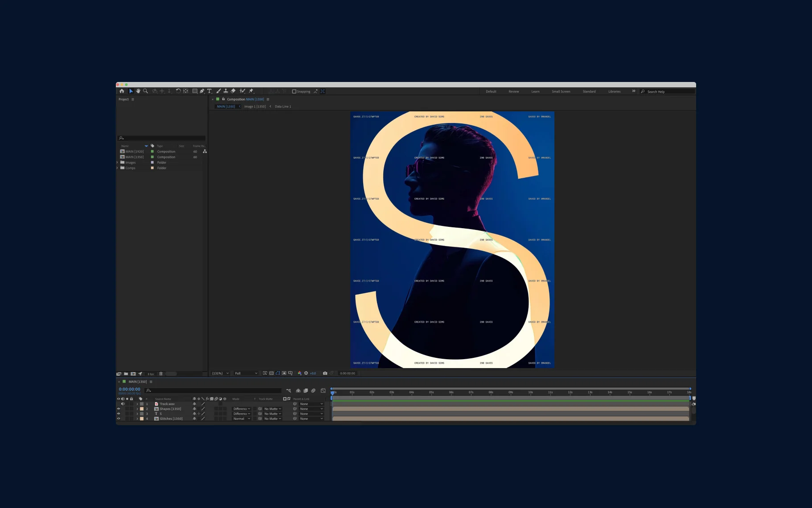812x508 pixels.
Task: Take a snapshot with camera icon
Action: point(325,373)
